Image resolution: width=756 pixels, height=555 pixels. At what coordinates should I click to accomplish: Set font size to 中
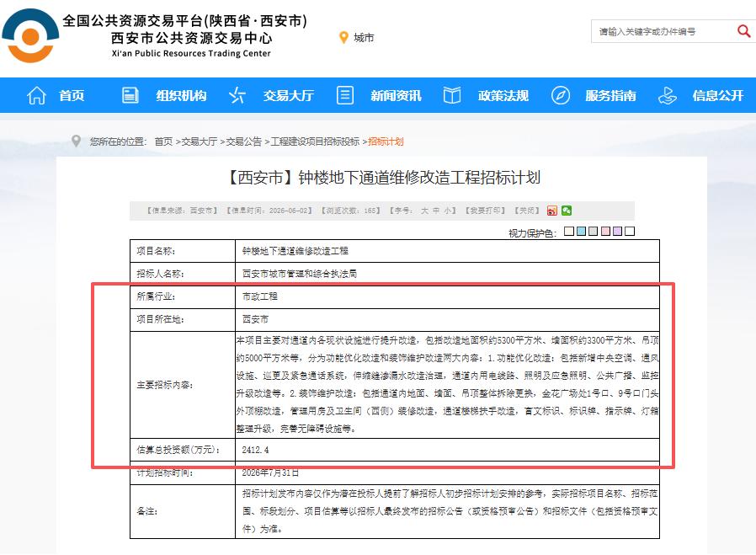tap(436, 211)
